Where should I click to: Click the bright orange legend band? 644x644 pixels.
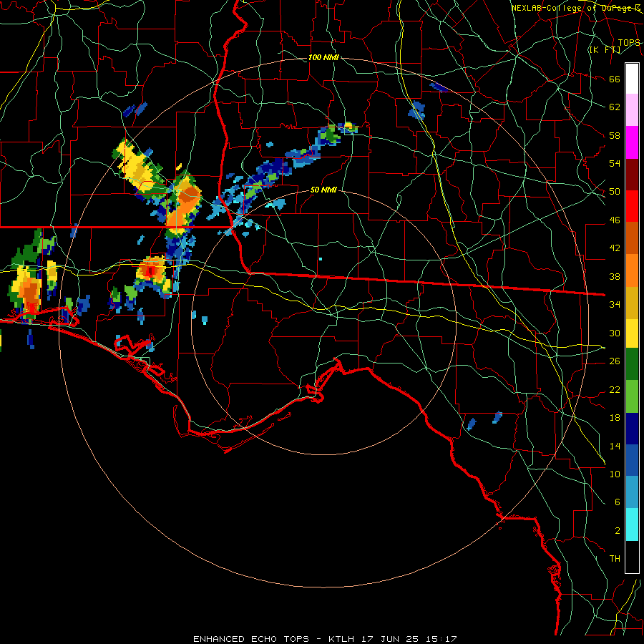pos(632,270)
